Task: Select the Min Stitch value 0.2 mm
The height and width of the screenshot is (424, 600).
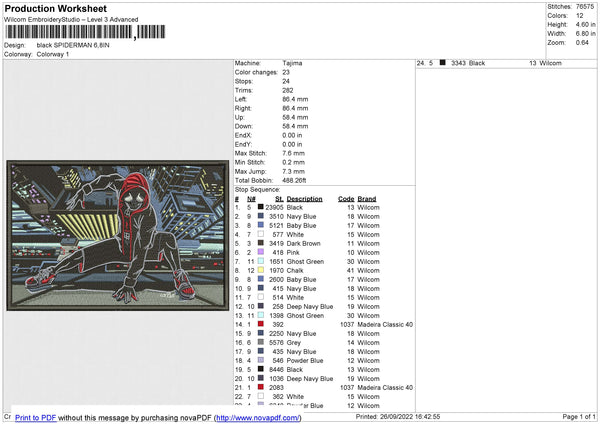Action: click(293, 162)
